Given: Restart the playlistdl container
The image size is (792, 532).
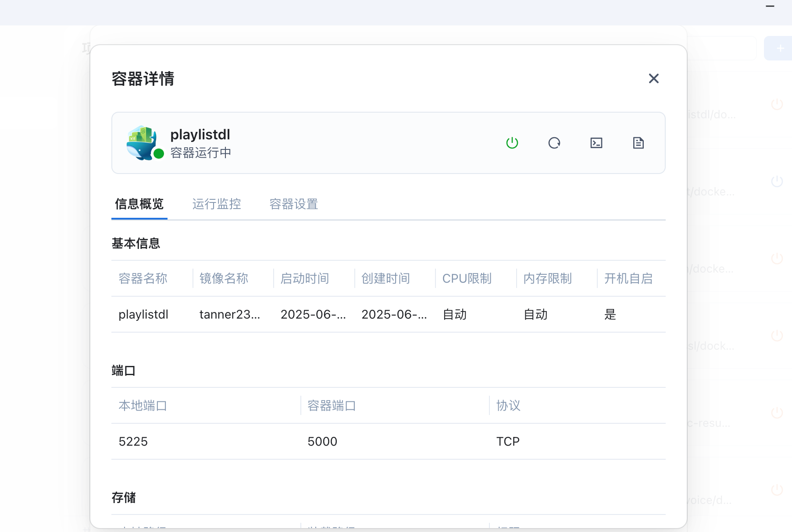Looking at the screenshot, I should click(554, 143).
